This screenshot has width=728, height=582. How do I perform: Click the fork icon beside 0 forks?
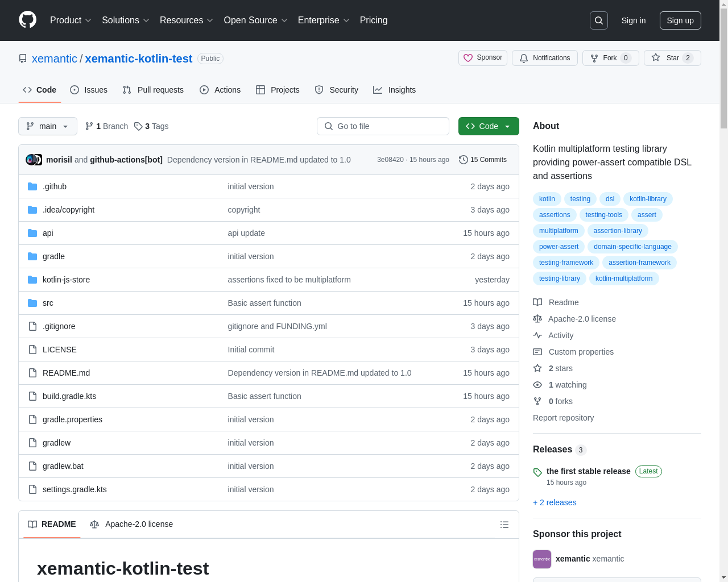click(537, 401)
